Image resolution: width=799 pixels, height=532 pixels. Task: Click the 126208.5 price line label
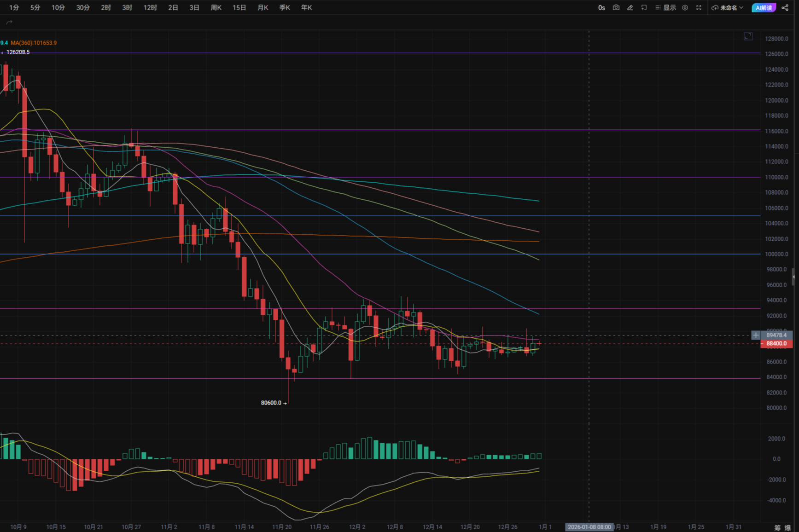[x=18, y=52]
